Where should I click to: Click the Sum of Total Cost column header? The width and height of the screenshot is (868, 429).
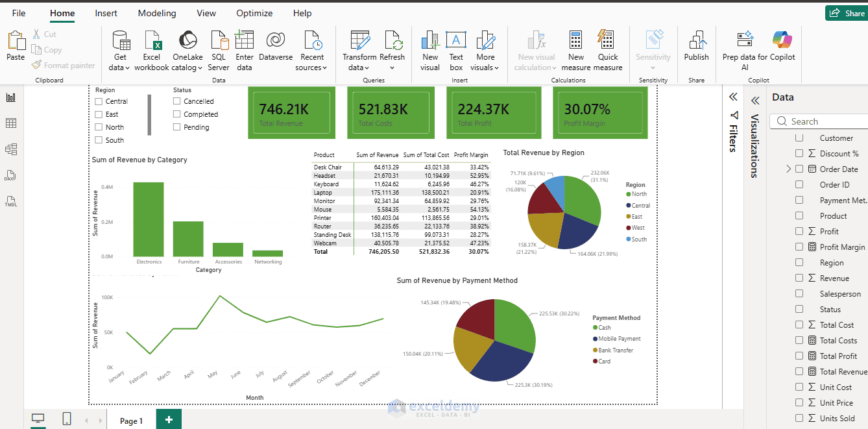click(x=426, y=155)
